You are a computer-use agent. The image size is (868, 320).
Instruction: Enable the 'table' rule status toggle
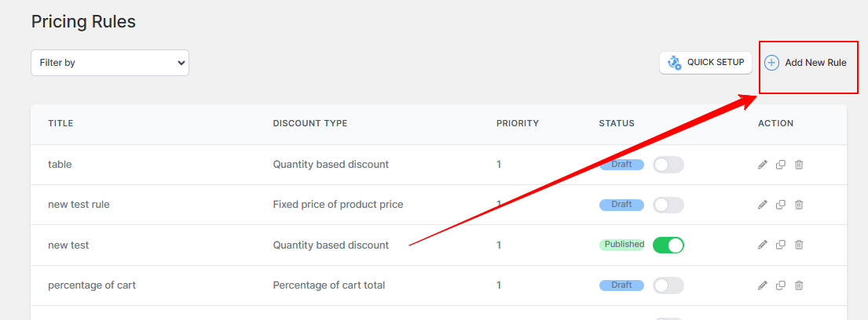pos(668,165)
